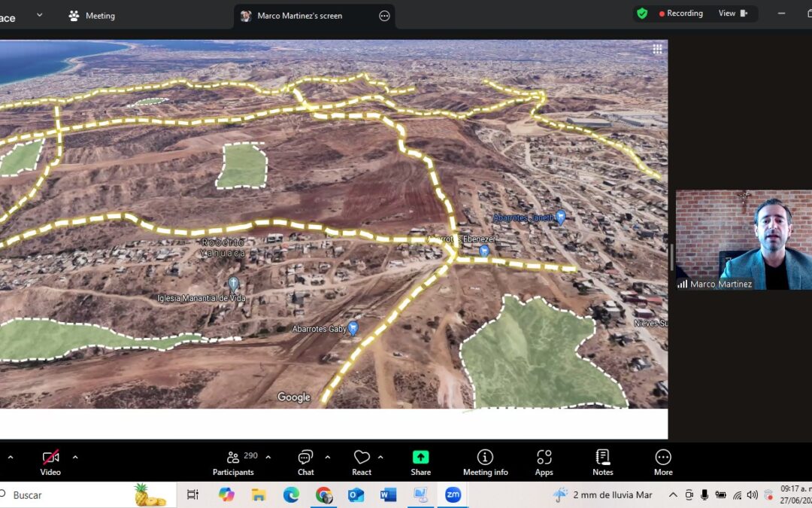
Task: Click Marco Martinez's video thumbnail
Action: pos(743,239)
